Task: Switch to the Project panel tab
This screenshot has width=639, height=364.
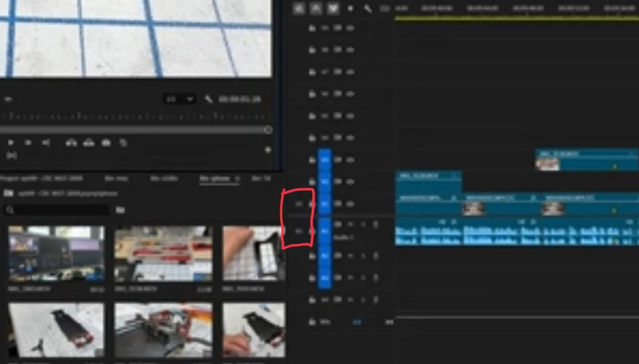Action: point(42,178)
